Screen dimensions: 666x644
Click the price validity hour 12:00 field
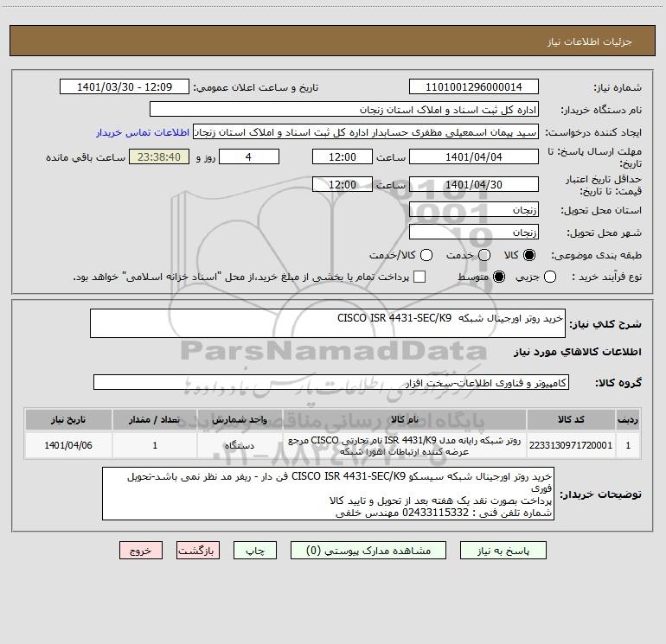(343, 185)
